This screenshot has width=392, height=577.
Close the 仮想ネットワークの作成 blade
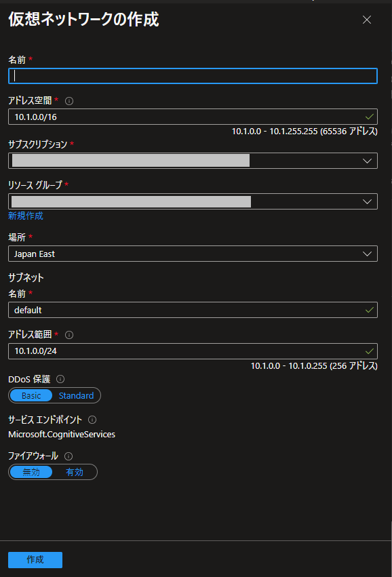367,20
